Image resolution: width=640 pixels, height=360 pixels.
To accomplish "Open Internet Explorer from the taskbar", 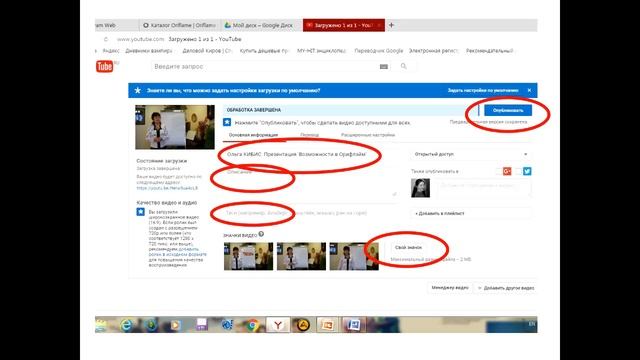I will [x=127, y=325].
